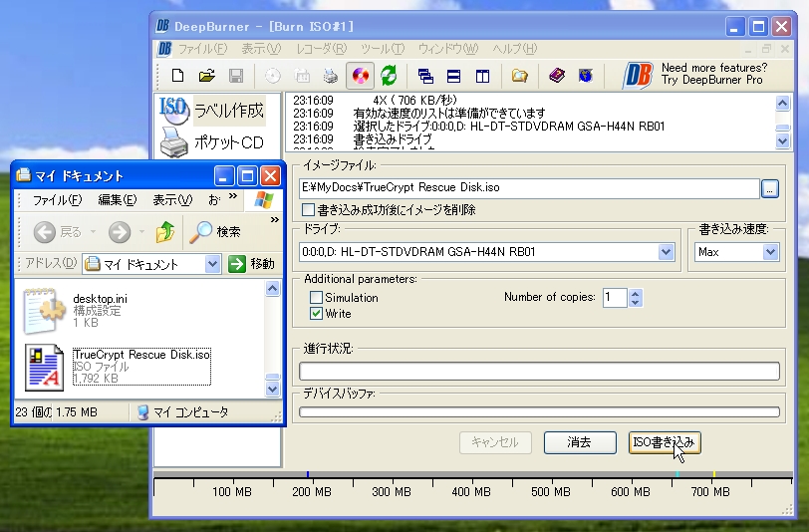Image resolution: width=809 pixels, height=532 pixels.
Task: Click the DeepBurner Pro DB logo
Action: tap(639, 76)
